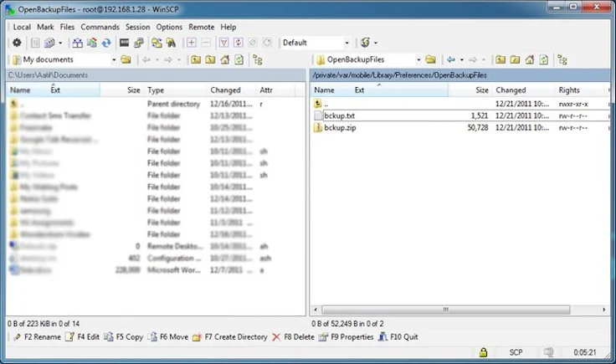Screen dimensions: 616x364
Task: Click the remote Parent Directory icon
Action: click(501, 59)
